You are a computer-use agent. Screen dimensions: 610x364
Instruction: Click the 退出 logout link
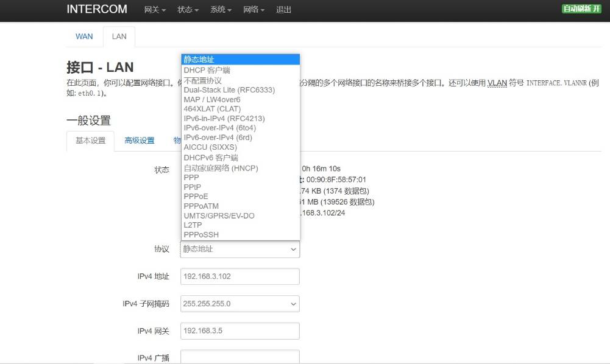[x=283, y=10]
